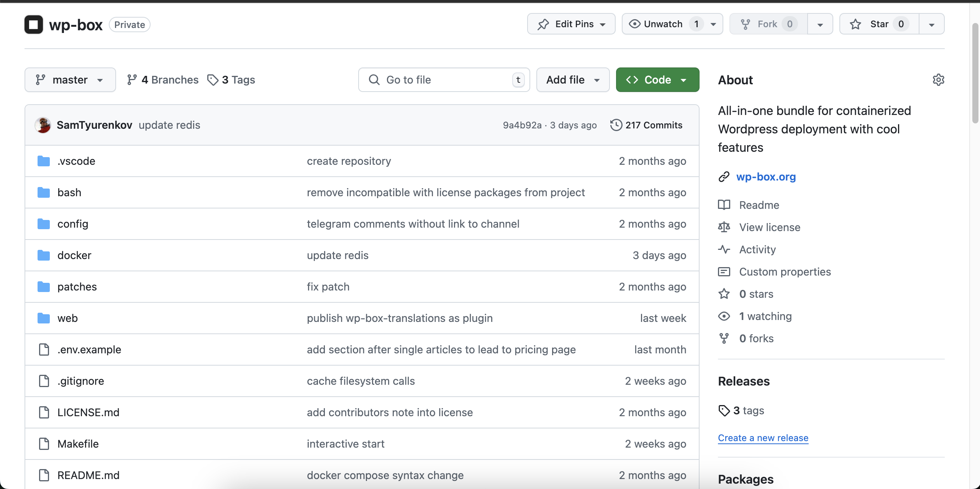The image size is (980, 489).
Task: Open the patches folder
Action: (x=77, y=287)
